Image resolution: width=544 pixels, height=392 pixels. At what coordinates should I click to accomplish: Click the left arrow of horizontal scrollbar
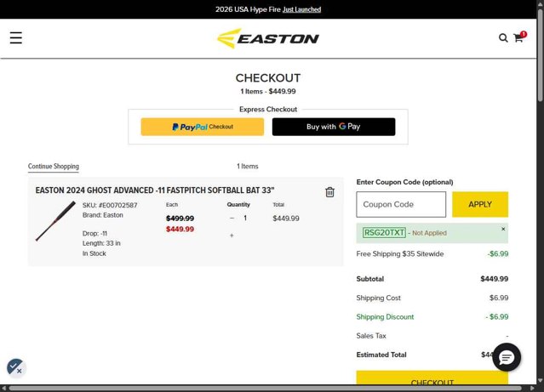pos(3,389)
